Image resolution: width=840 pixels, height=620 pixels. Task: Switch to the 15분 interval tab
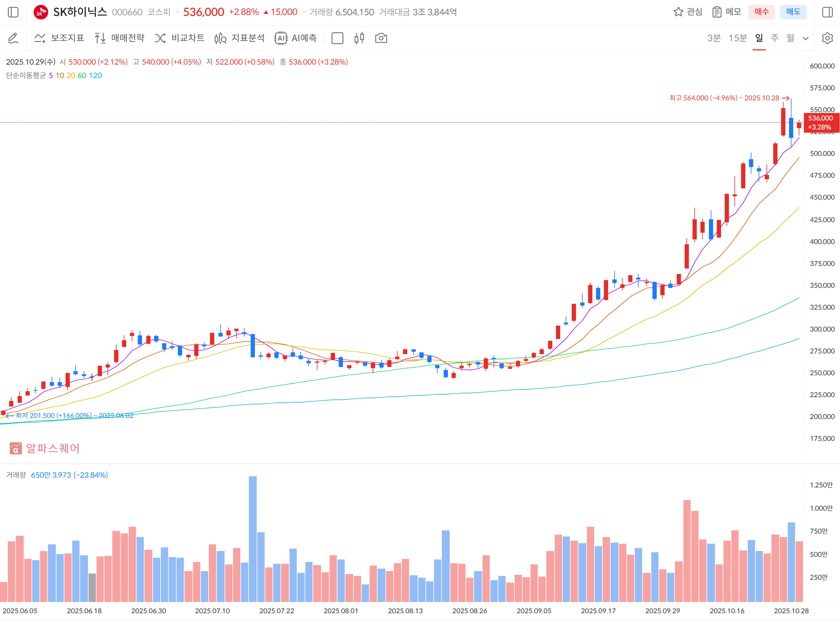(737, 38)
